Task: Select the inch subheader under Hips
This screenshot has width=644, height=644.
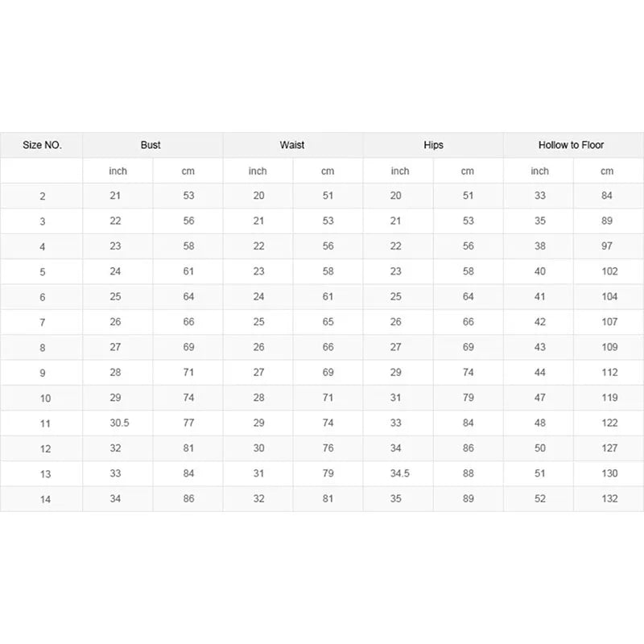Action: point(399,171)
